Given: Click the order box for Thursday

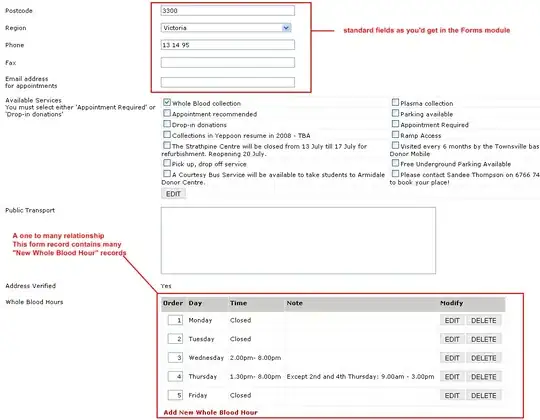Looking at the screenshot, I should point(175,376).
